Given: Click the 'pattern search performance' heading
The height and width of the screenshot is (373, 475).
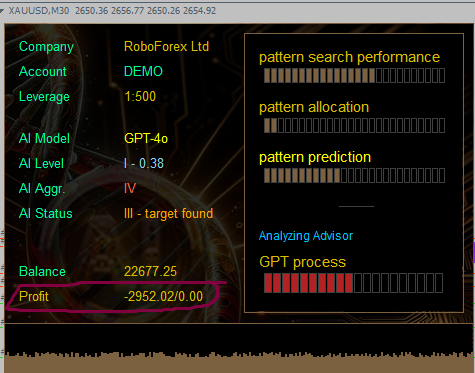Looking at the screenshot, I should pos(349,57).
